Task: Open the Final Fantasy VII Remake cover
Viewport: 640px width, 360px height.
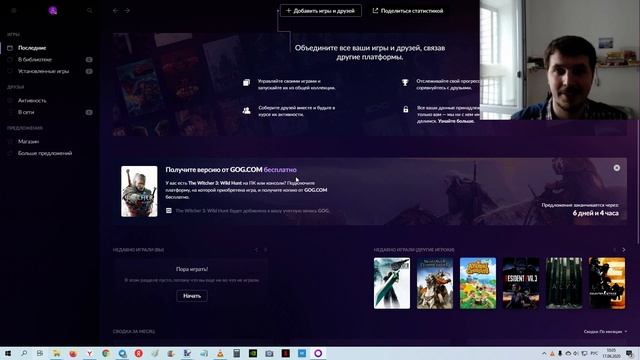Action: coord(392,283)
